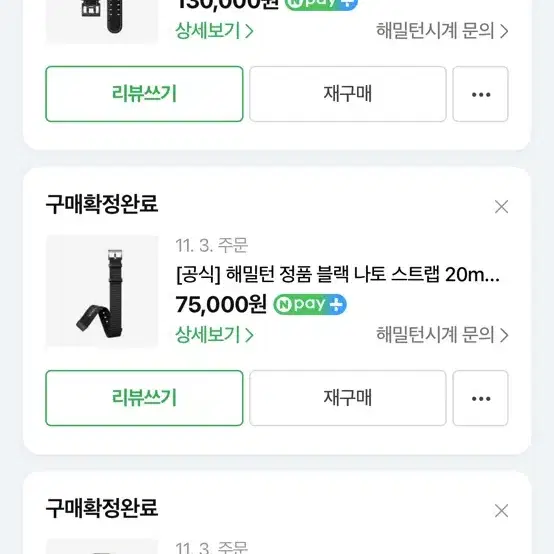Open the [공식] 해밀턴 정품 블랙 나토 스트랩 title

(x=338, y=274)
